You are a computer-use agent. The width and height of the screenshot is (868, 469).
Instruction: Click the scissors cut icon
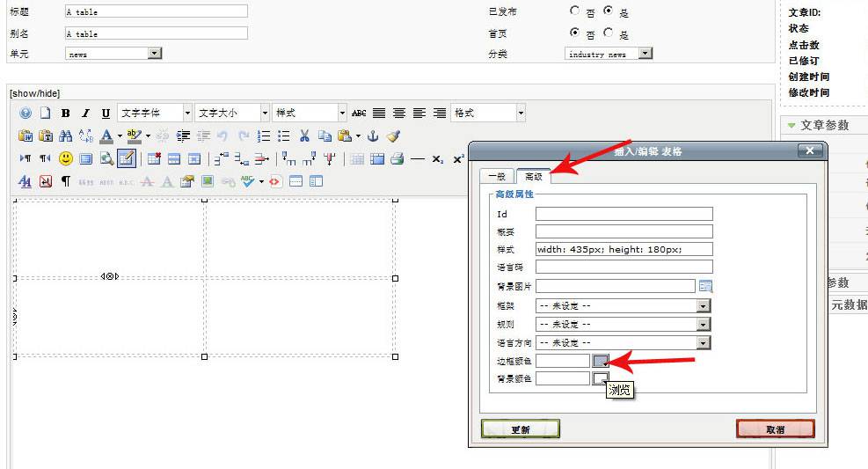pyautogui.click(x=304, y=136)
